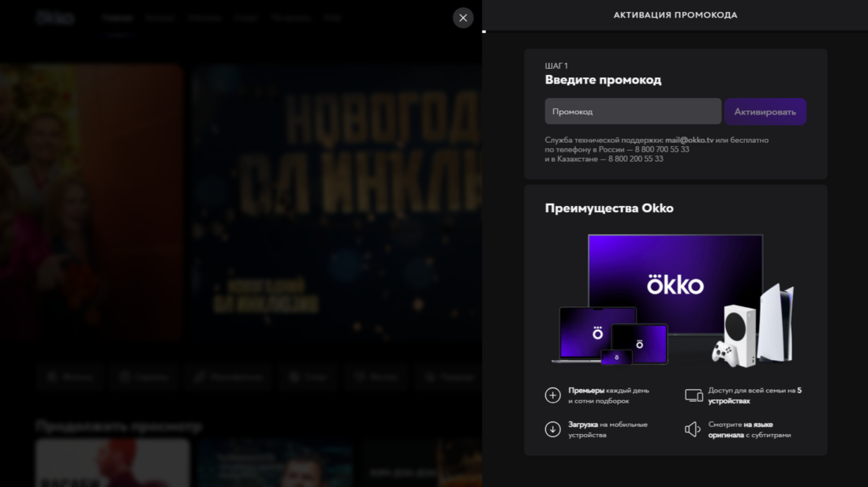Click the Преимущества Okko heading
The height and width of the screenshot is (487, 868).
[x=608, y=208]
